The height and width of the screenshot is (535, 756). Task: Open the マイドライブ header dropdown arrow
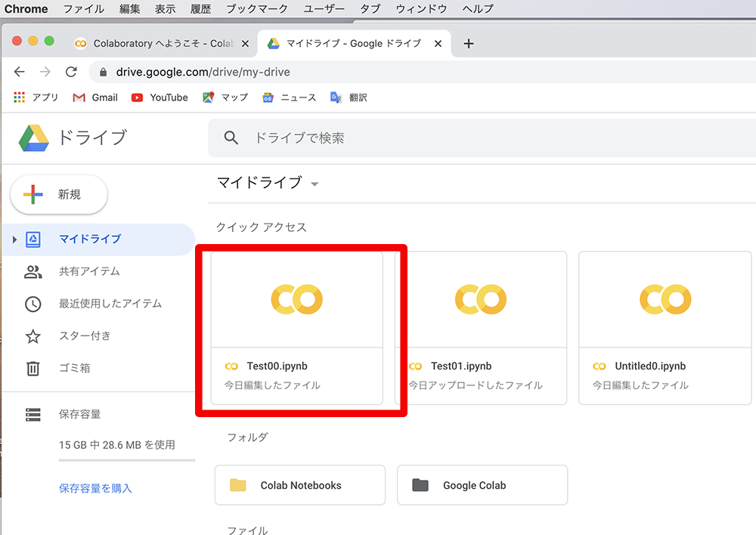click(315, 184)
